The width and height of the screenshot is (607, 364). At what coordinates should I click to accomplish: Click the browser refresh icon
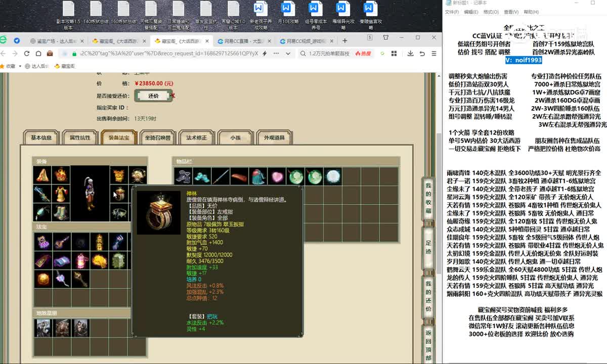coord(26,54)
